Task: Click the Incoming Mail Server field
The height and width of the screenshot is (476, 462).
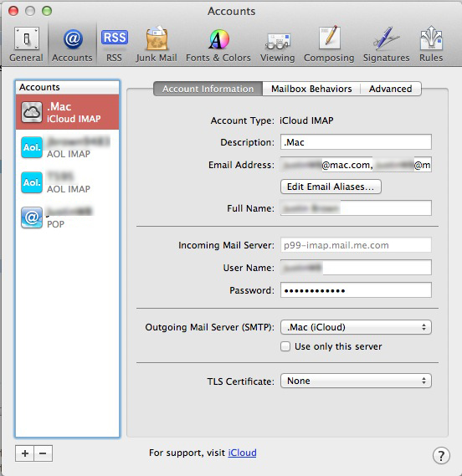Action: click(x=356, y=245)
